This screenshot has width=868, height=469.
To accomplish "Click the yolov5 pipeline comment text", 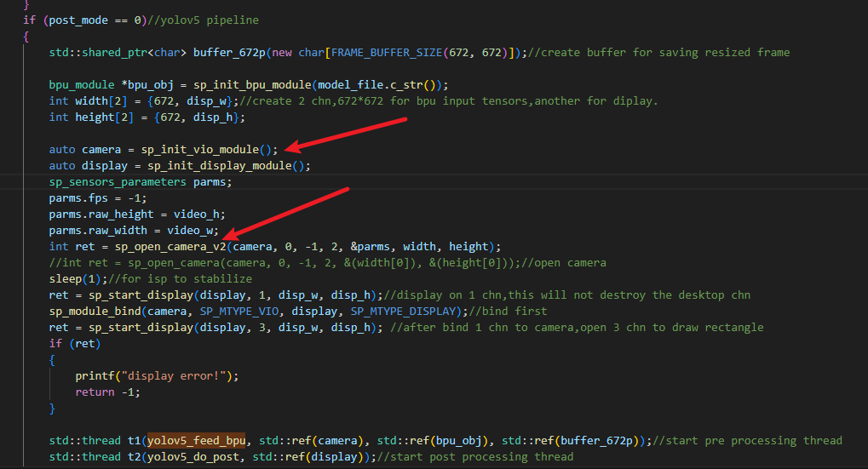I will tap(204, 20).
